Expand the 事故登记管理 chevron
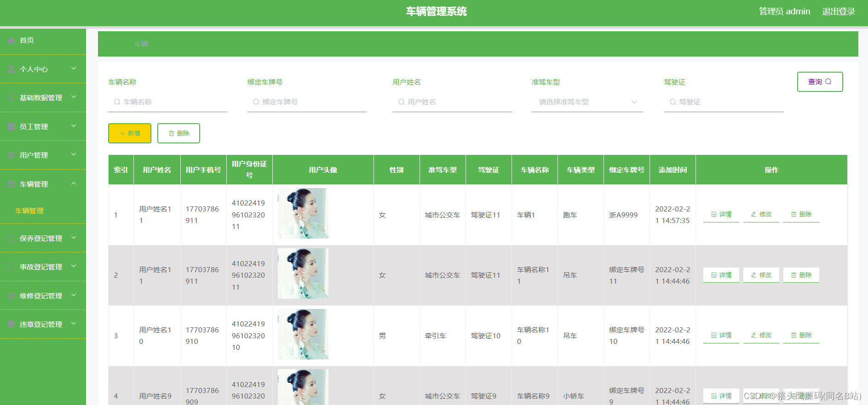This screenshot has width=868, height=405. pos(74,267)
